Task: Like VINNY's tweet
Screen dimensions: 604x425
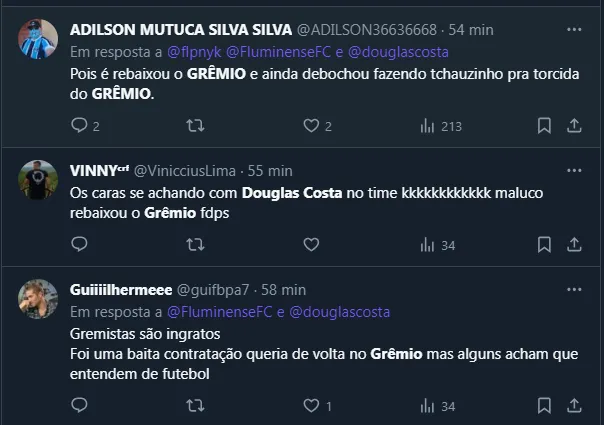Action: (311, 244)
